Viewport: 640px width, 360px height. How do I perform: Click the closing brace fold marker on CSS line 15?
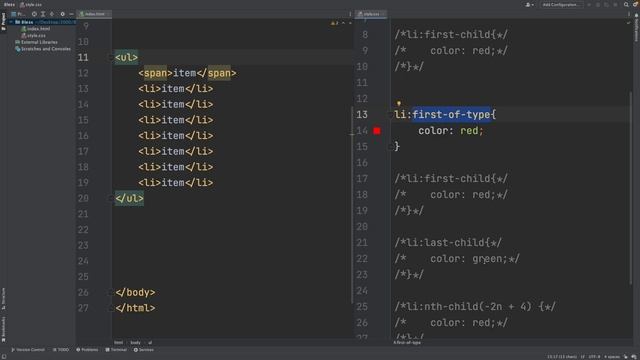[391, 147]
